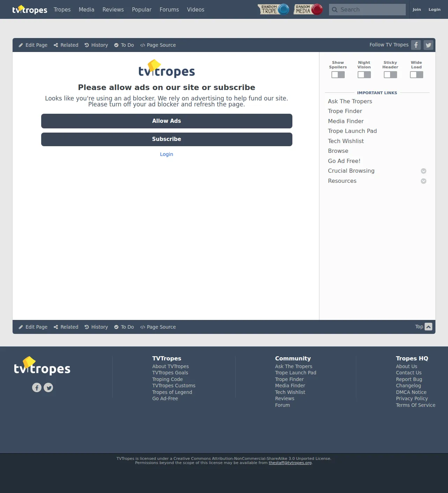Open Tropes of Legend in the footer
448x493 pixels.
(x=172, y=392)
